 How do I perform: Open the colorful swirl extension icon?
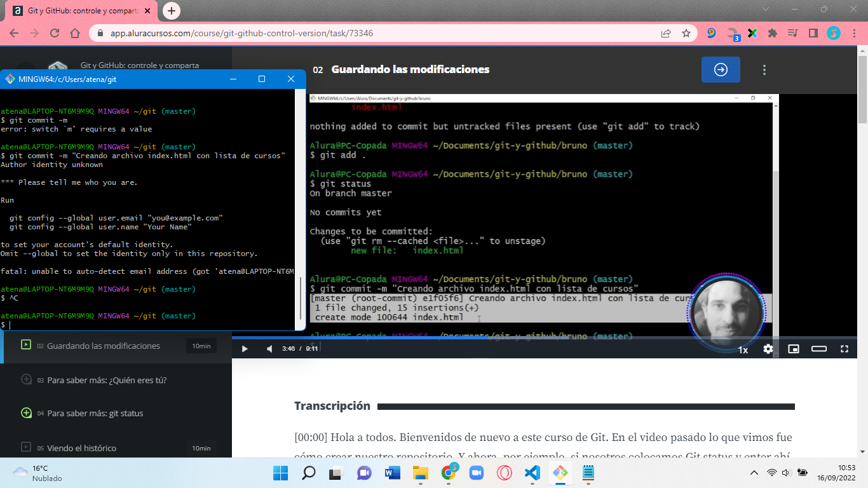pos(712,33)
